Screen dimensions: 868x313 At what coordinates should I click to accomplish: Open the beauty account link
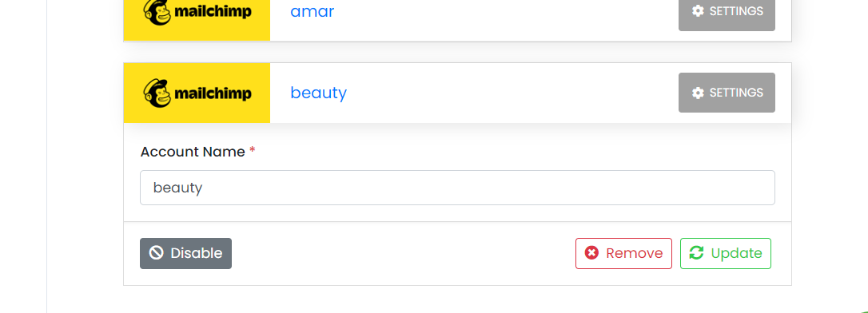pyautogui.click(x=318, y=93)
